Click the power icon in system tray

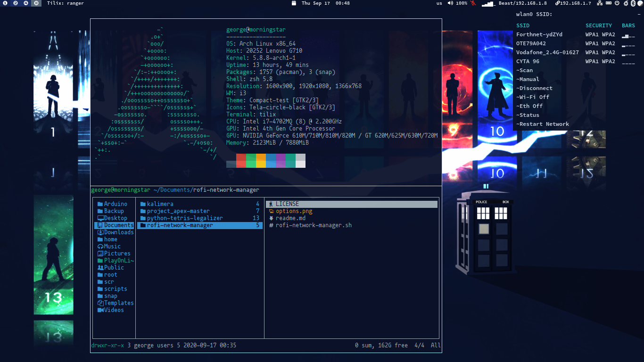(x=617, y=3)
